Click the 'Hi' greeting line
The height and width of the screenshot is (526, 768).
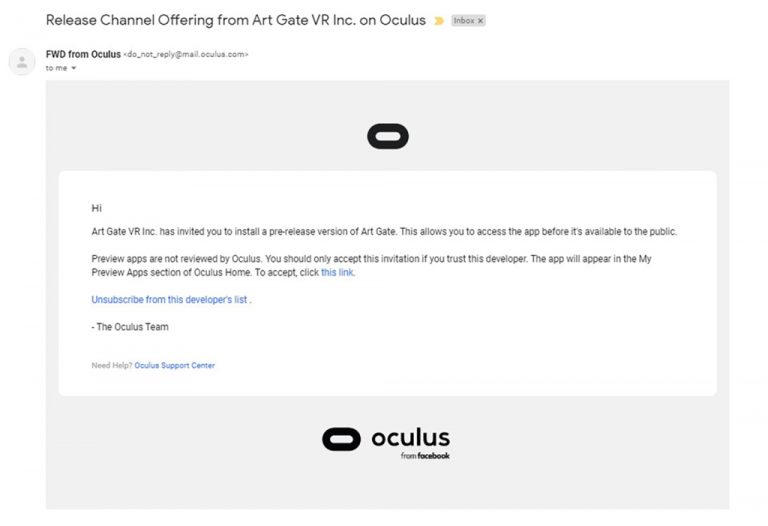(x=96, y=208)
